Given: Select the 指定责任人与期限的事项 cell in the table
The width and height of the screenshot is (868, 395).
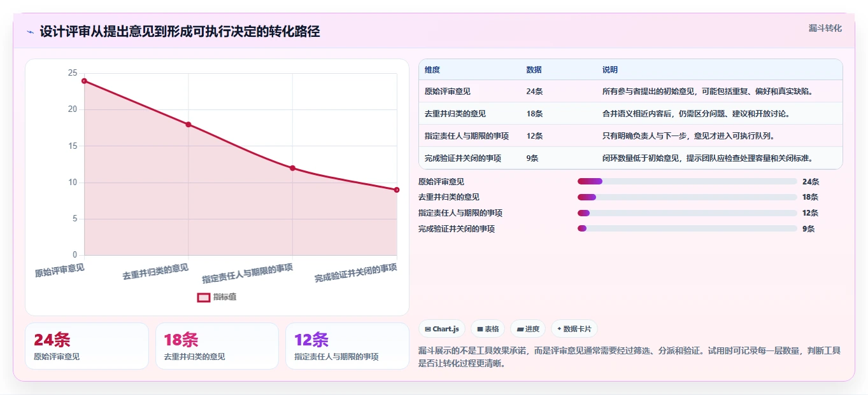Looking at the screenshot, I should click(467, 136).
